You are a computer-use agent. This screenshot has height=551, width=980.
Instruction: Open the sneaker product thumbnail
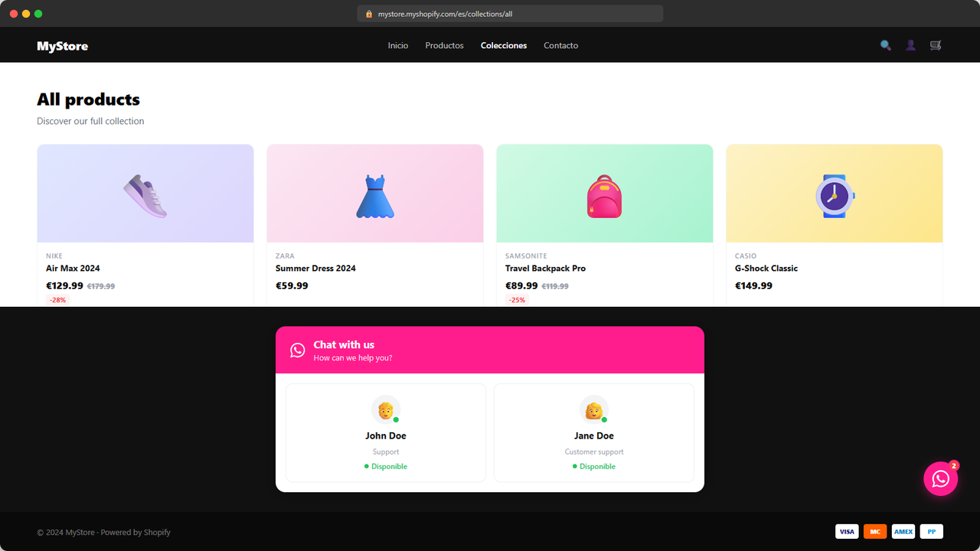coord(145,194)
